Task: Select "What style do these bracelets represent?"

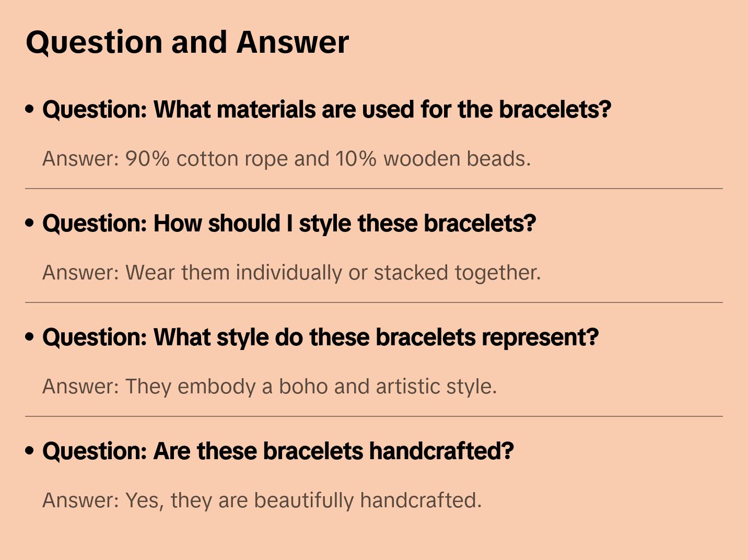Action: 320,337
